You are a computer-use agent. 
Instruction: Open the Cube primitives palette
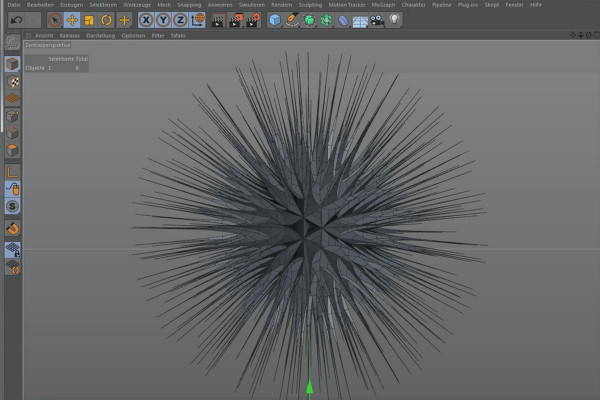point(275,20)
